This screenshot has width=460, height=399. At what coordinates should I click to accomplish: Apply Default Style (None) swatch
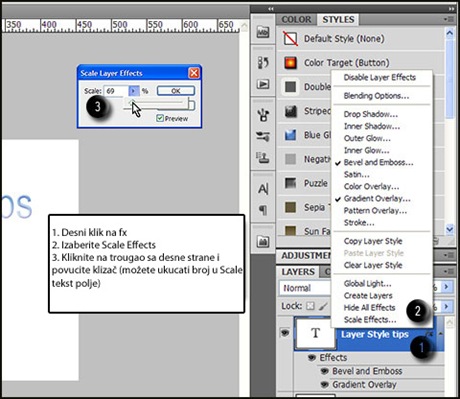(290, 39)
